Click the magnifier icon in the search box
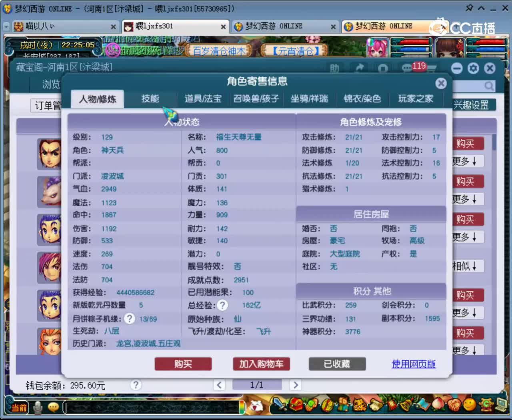This screenshot has width=512, height=420. tap(489, 86)
